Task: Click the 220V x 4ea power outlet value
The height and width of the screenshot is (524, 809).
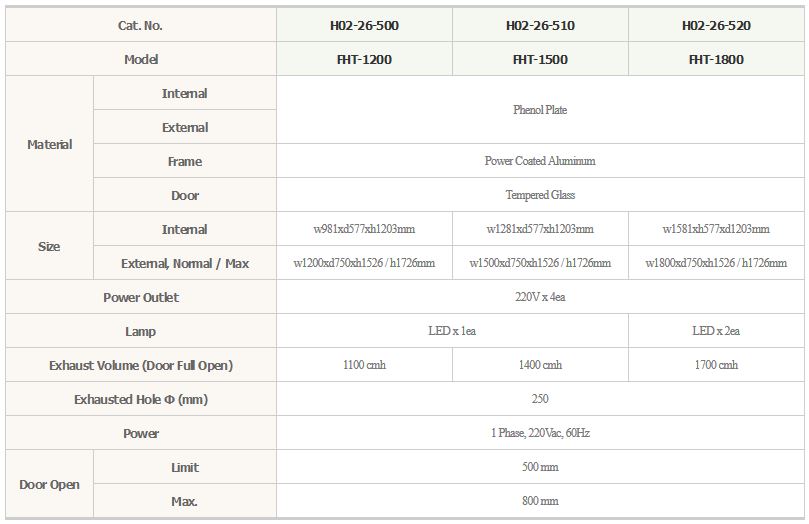Action: click(x=540, y=297)
